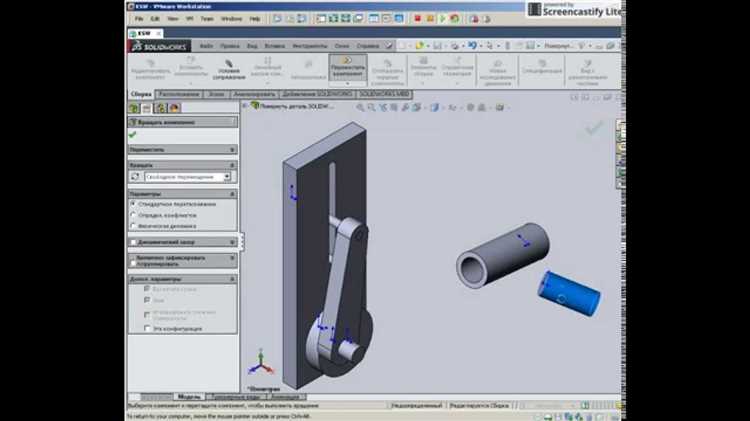Switch to the Анализировать tab
750x421 pixels.
pyautogui.click(x=254, y=94)
